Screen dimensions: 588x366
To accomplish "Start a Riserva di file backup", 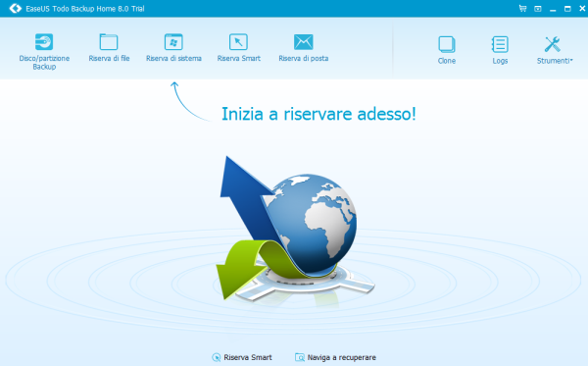I will 109,48.
